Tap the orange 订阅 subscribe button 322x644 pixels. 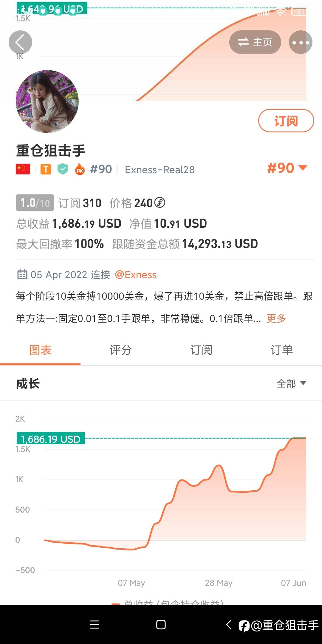click(286, 121)
